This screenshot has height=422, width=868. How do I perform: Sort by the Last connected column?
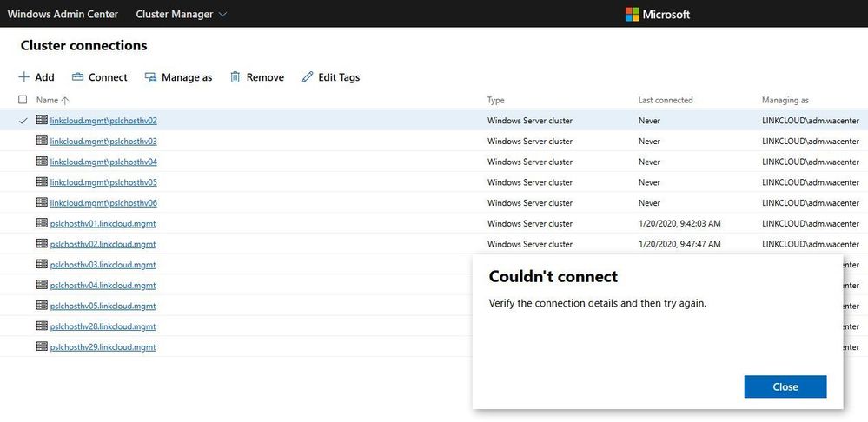[x=666, y=100]
